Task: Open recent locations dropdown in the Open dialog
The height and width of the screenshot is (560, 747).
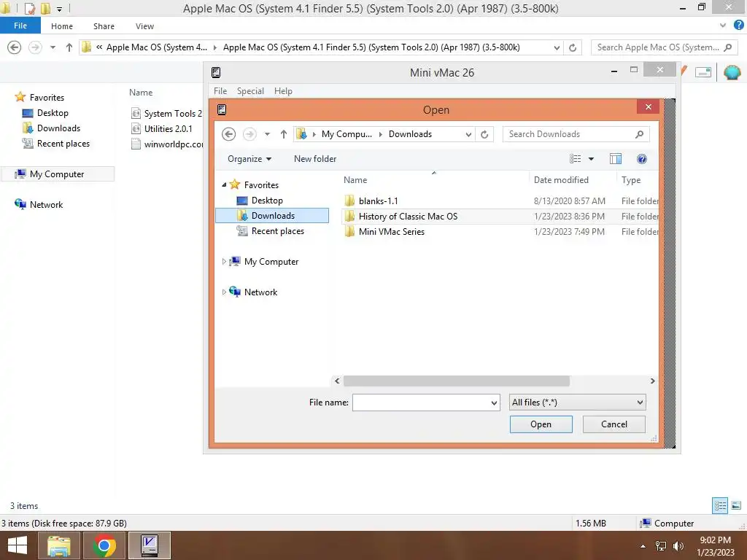Action: pyautogui.click(x=267, y=134)
